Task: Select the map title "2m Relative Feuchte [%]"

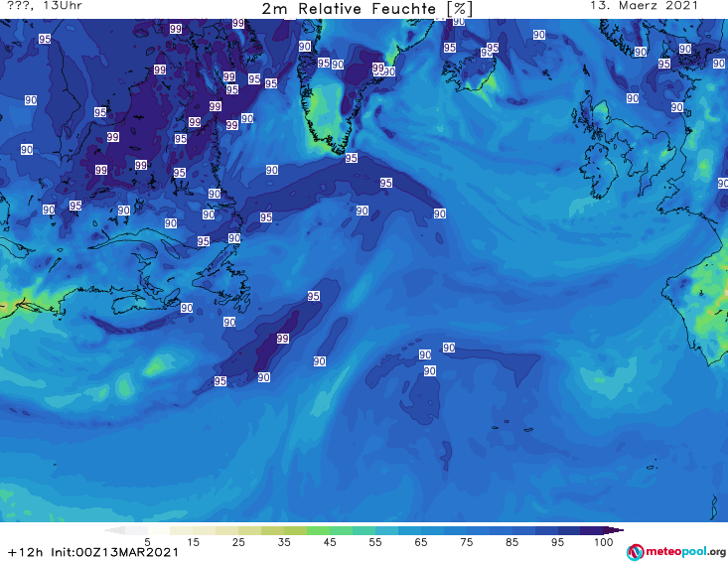Action: (366, 9)
